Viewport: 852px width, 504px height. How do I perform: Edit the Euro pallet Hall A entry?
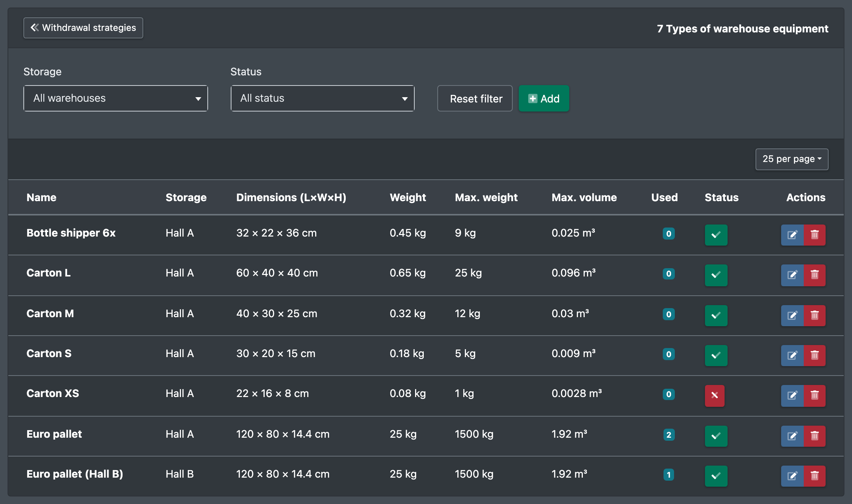pos(792,436)
